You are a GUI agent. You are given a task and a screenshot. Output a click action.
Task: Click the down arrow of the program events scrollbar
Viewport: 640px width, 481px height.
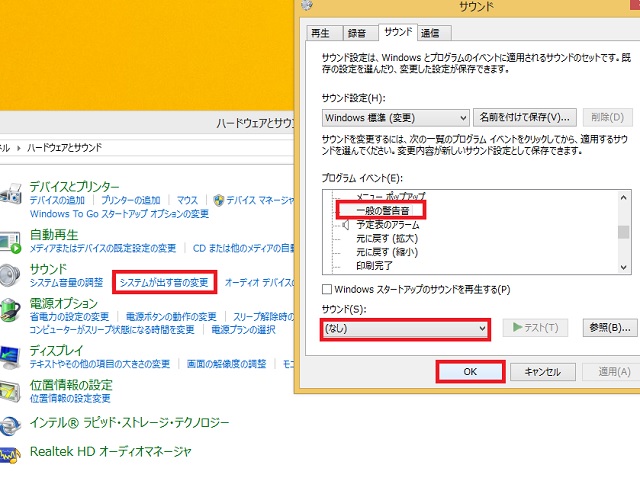point(624,267)
